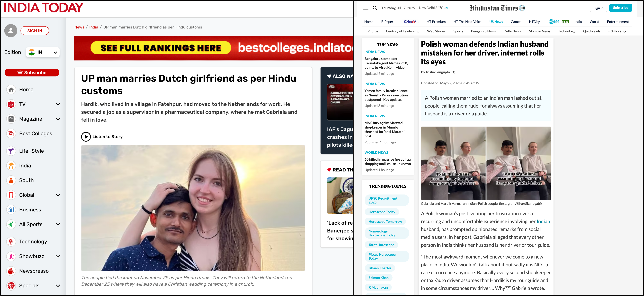Click the Hindustan Times search magnifier
The image size is (644, 296).
(375, 8)
